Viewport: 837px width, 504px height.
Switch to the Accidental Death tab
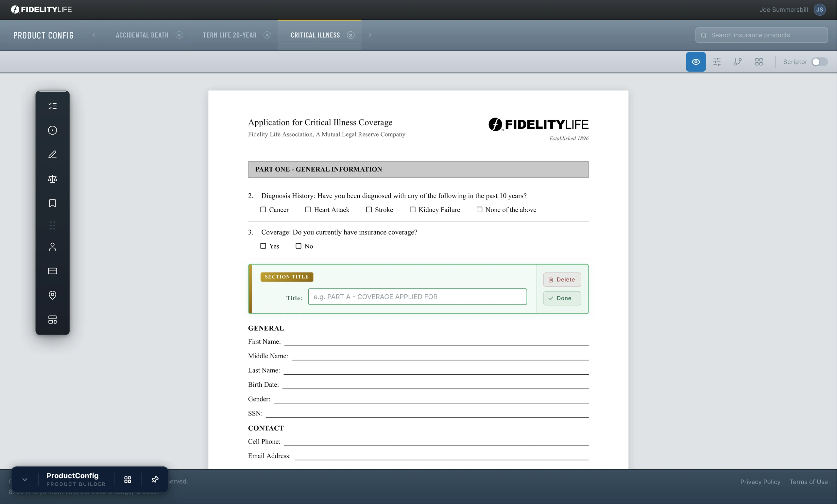tap(142, 35)
